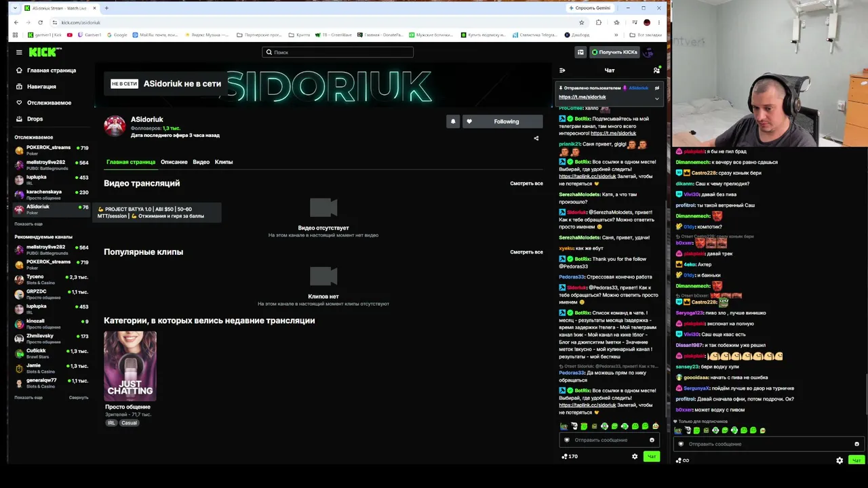Click Смотреть все for Видео трансляций

tap(526, 184)
